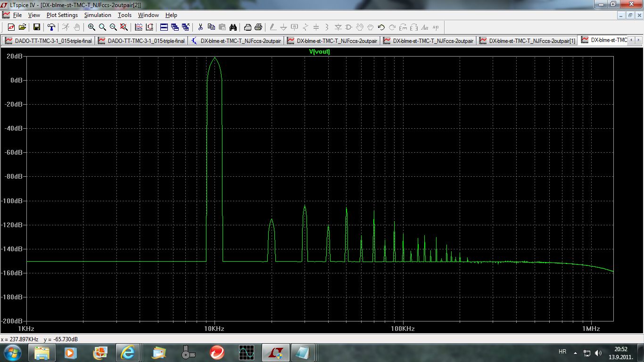The width and height of the screenshot is (644, 362).
Task: Open the Tools menu
Action: (x=124, y=15)
